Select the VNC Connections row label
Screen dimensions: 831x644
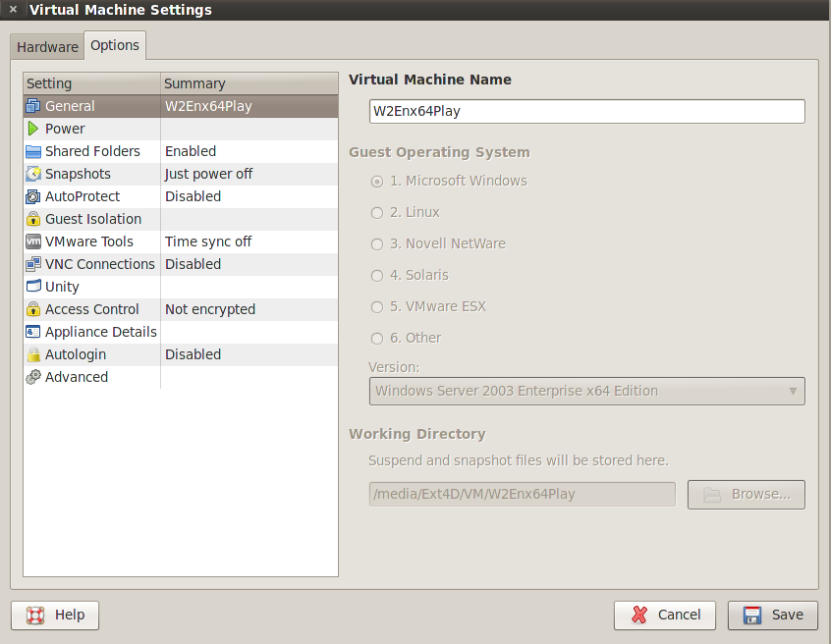tap(100, 264)
